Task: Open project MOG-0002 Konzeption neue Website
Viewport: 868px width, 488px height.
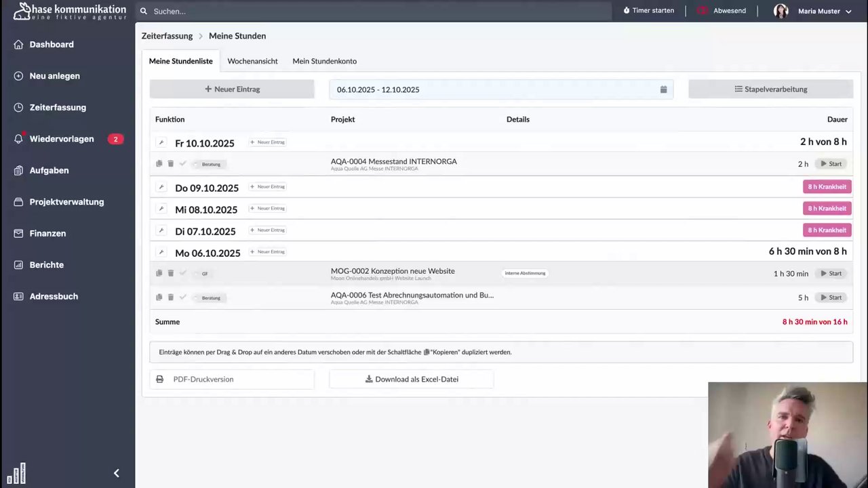Action: click(x=393, y=271)
